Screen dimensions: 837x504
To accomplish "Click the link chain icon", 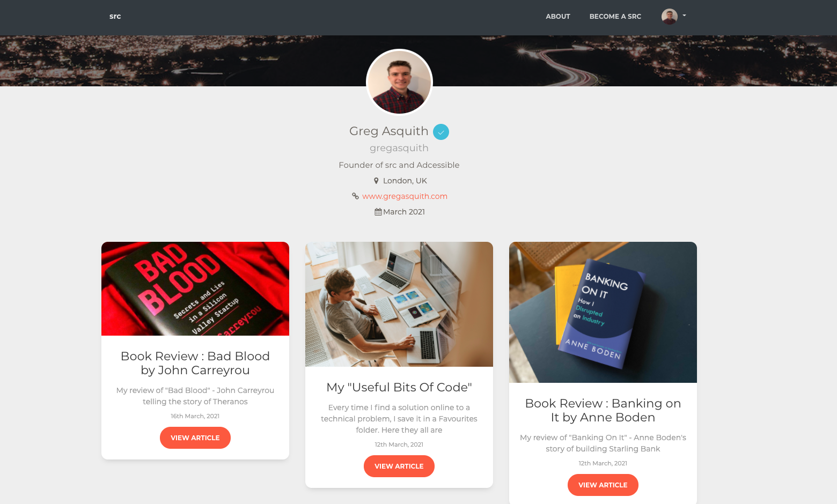I will click(355, 196).
